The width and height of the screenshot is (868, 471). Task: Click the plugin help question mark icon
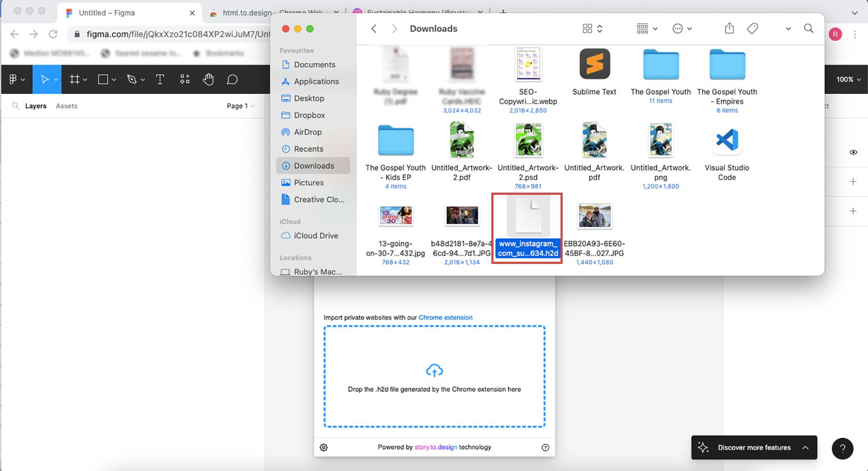(545, 447)
